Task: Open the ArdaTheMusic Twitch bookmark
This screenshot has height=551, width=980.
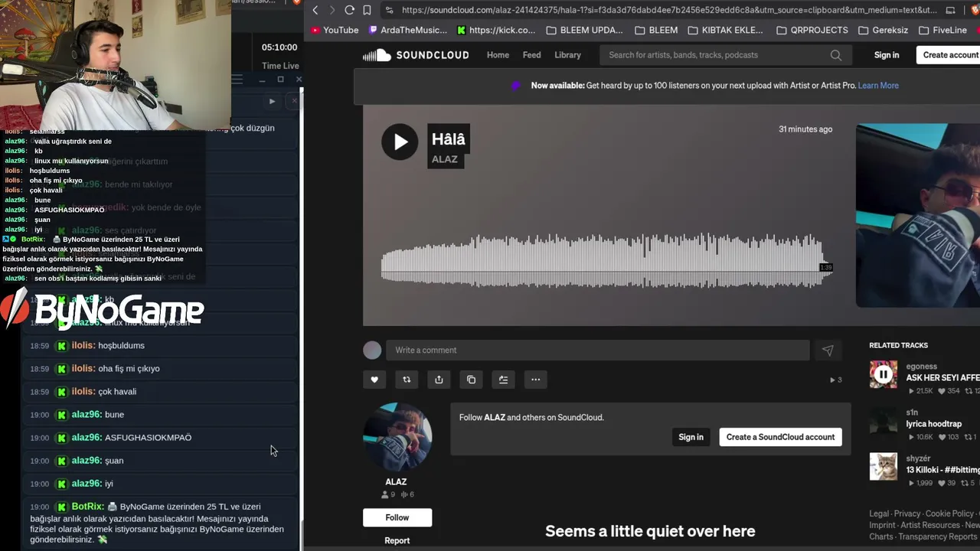Action: click(x=407, y=30)
